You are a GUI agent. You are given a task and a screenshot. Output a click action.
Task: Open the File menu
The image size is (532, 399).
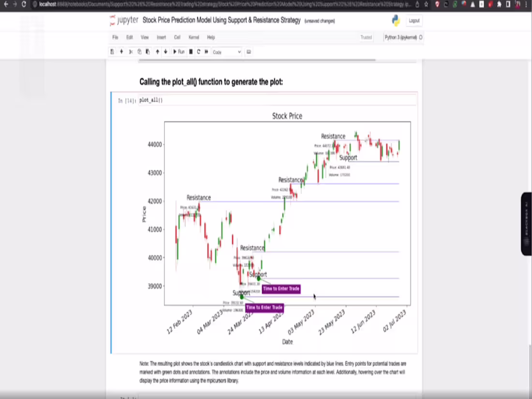point(115,37)
